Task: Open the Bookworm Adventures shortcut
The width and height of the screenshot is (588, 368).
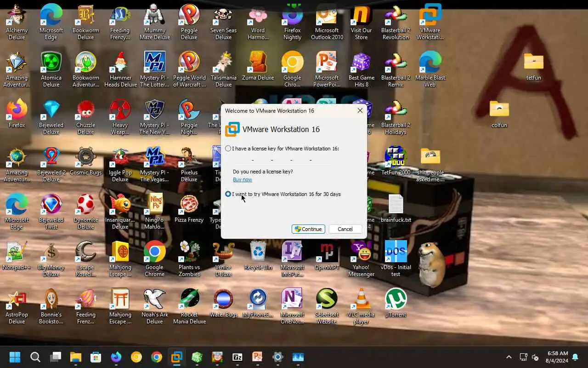Action: pyautogui.click(x=85, y=69)
